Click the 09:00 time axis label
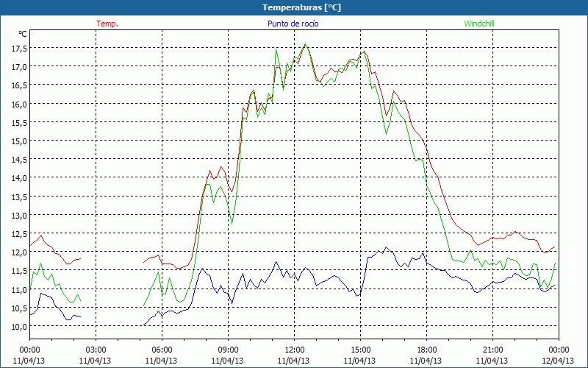Image resolution: width=588 pixels, height=368 pixels. [228, 350]
